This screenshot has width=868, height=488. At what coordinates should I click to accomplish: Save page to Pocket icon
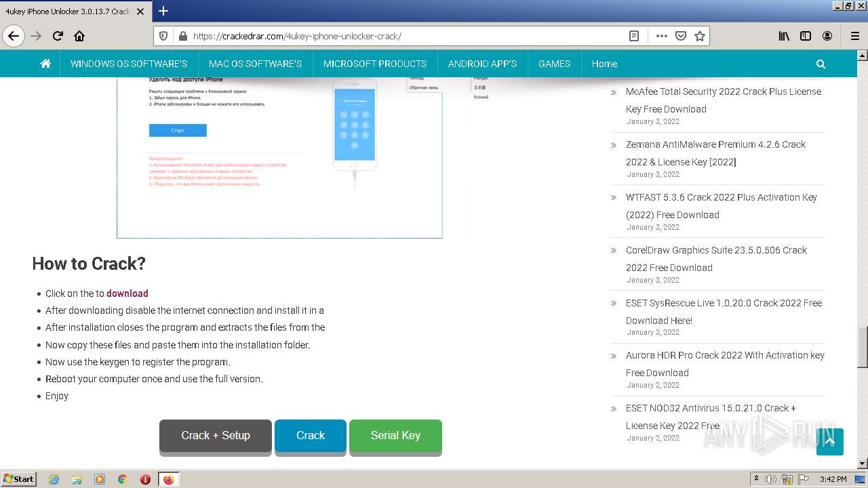click(681, 36)
